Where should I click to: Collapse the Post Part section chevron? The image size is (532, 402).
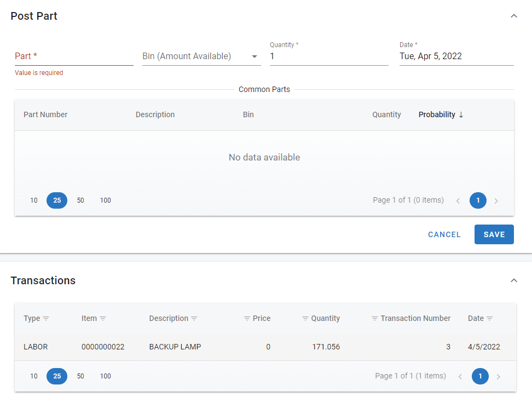tap(513, 16)
